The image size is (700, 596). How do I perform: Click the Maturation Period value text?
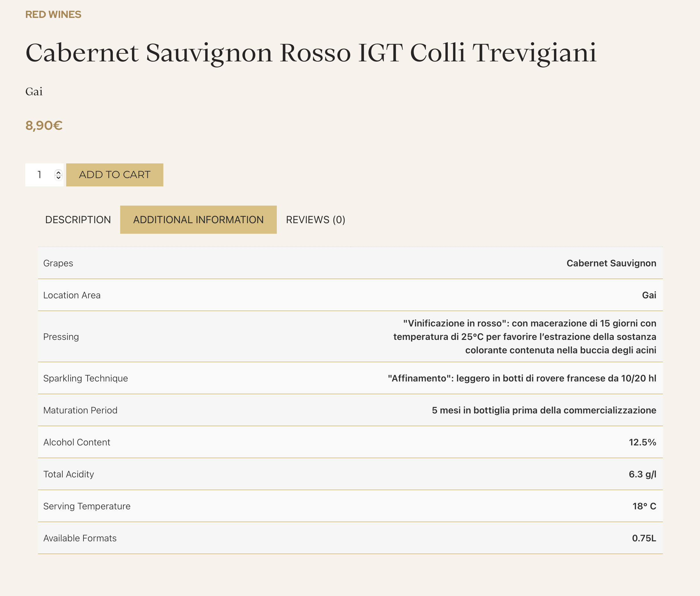544,410
